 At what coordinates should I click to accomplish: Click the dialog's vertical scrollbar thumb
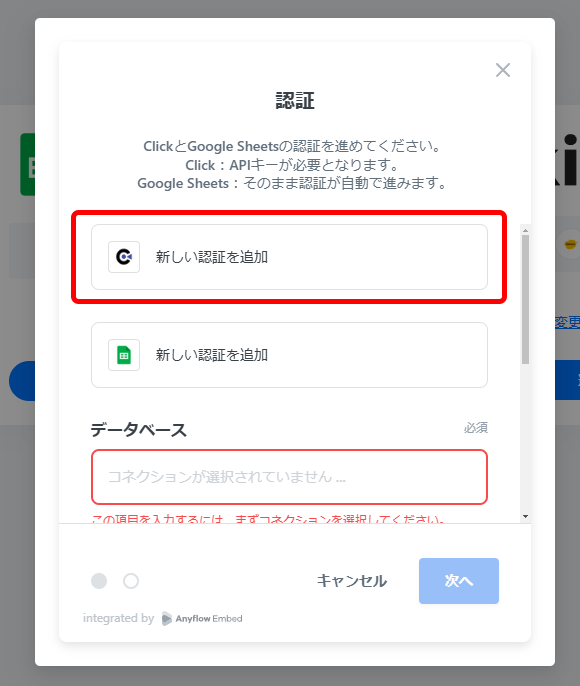pyautogui.click(x=525, y=299)
